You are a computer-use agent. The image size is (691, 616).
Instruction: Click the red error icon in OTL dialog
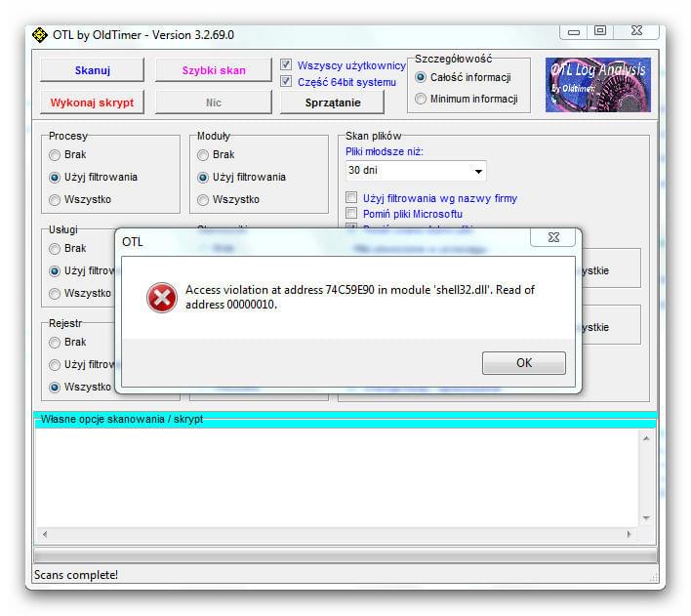tap(162, 298)
